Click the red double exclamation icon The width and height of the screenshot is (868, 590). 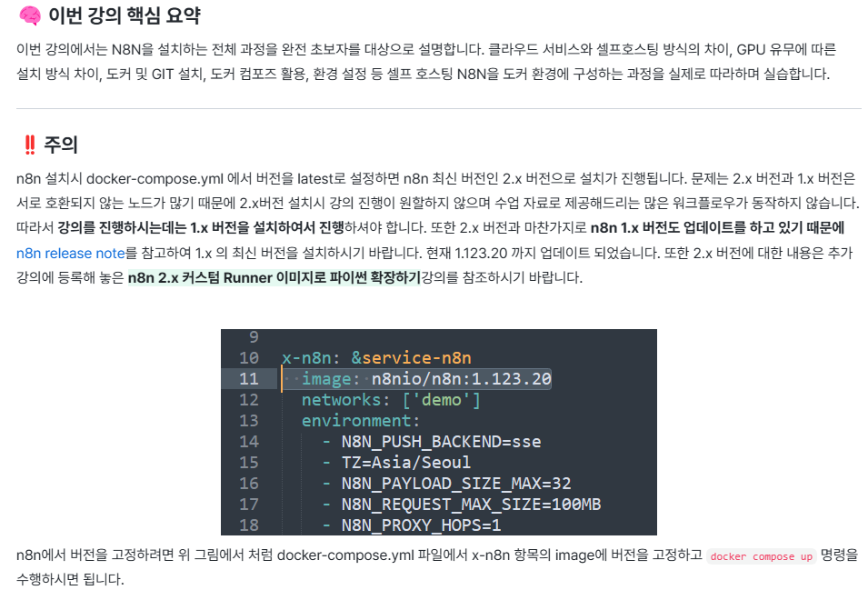30,145
